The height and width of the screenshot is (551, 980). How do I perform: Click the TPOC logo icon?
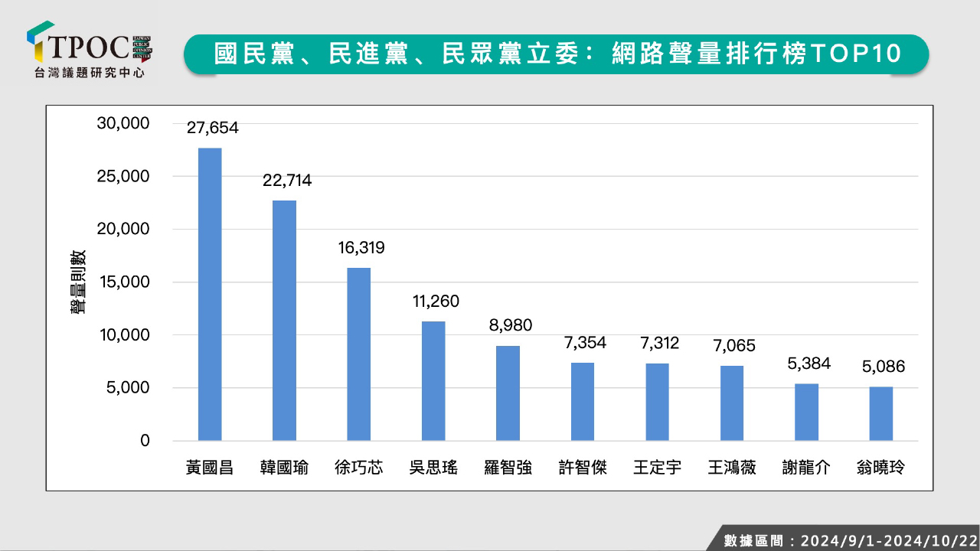click(x=40, y=43)
